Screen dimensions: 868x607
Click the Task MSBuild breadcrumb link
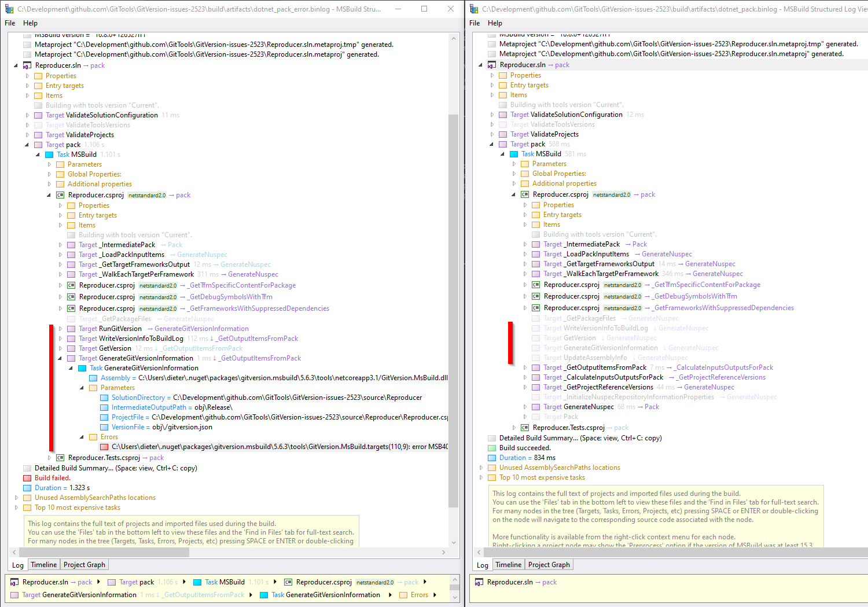[x=226, y=582]
